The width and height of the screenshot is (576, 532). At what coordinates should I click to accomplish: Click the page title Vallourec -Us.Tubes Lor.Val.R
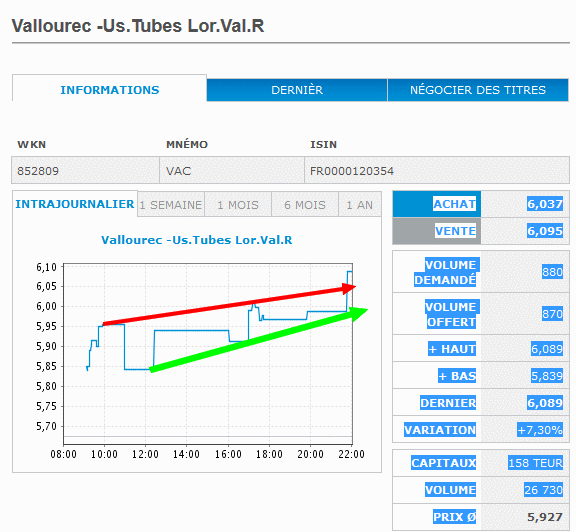coord(138,26)
